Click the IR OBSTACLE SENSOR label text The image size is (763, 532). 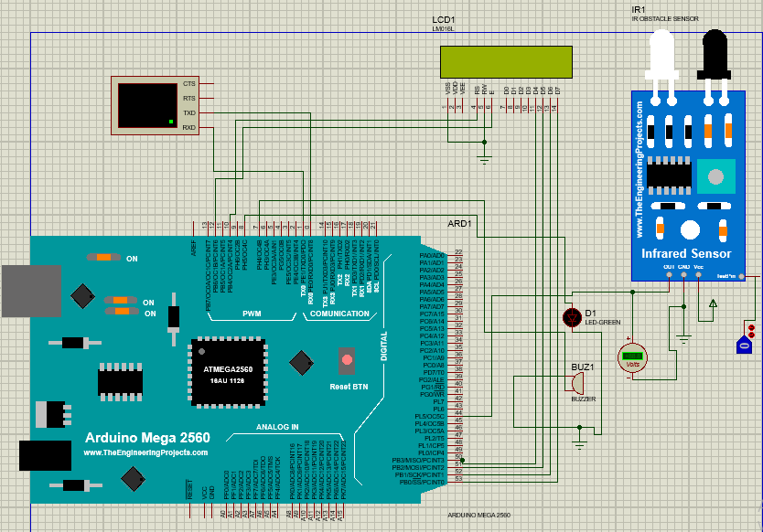(x=665, y=19)
